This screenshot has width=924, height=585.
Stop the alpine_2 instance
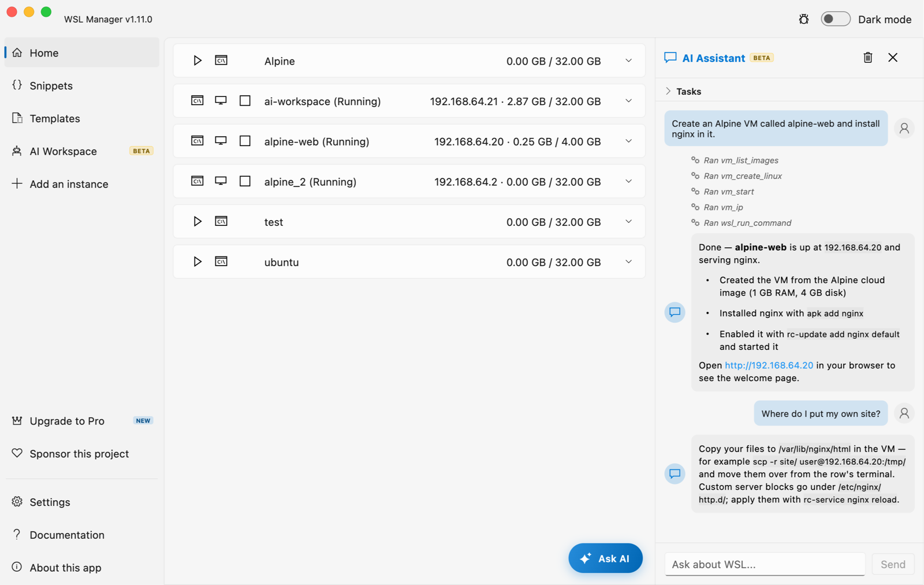245,181
